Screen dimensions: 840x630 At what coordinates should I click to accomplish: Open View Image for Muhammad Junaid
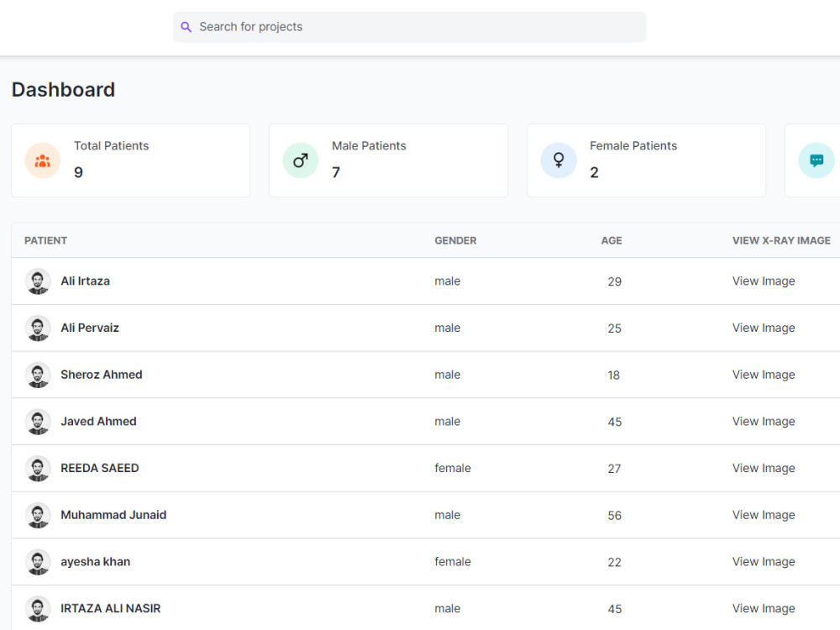click(764, 515)
